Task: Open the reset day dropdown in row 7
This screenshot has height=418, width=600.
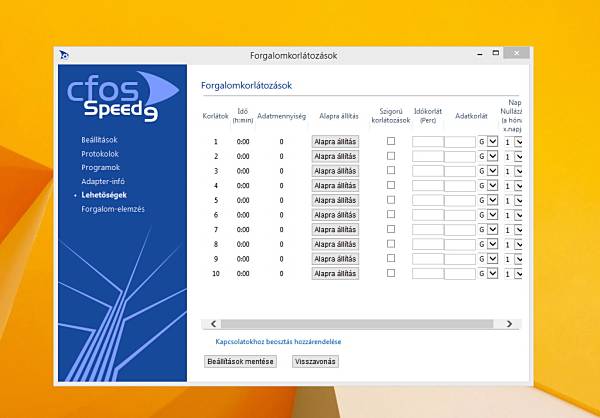Action: 518,230
